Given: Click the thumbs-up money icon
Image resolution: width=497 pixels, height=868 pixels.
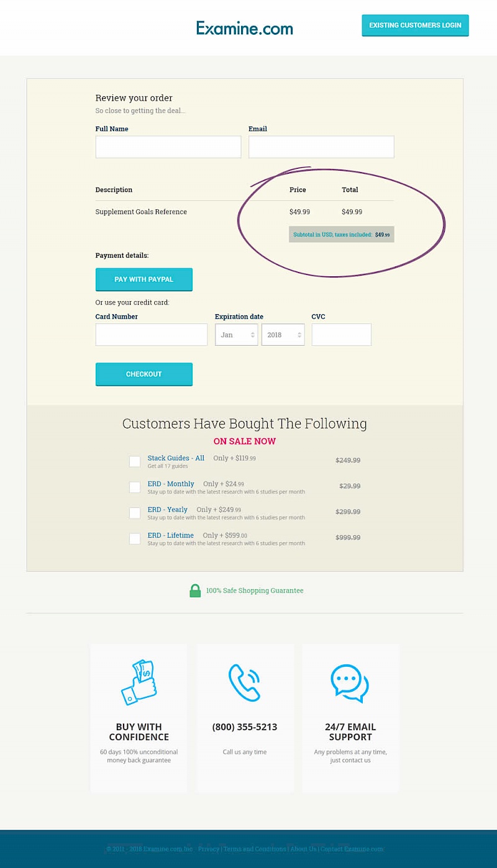Looking at the screenshot, I should 139,682.
